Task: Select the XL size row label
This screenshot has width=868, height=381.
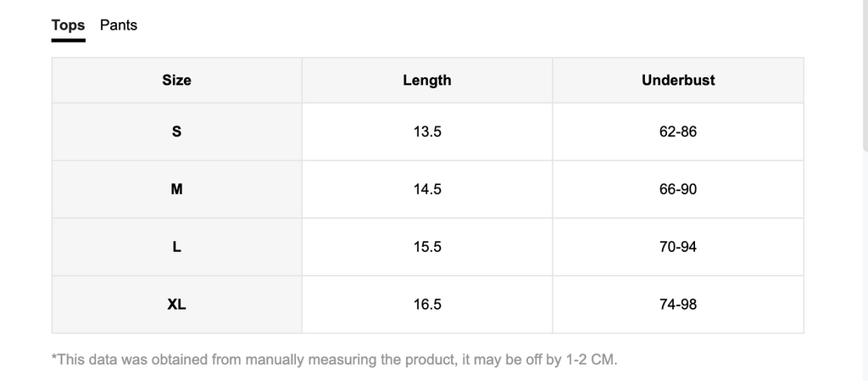Action: 176,305
